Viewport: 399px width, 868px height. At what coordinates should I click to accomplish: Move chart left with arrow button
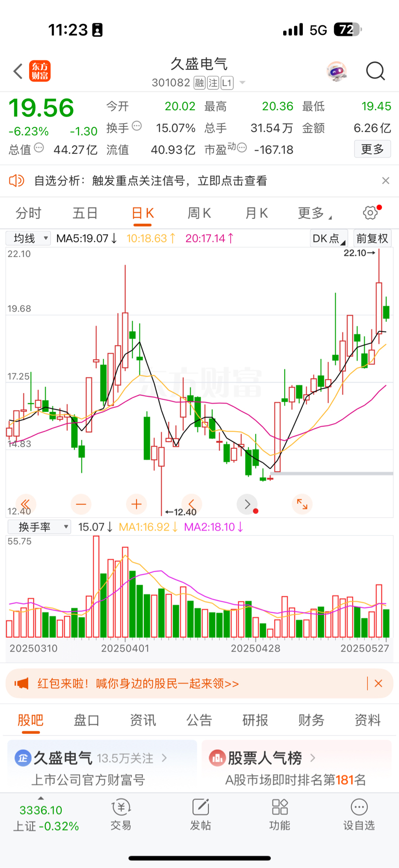pyautogui.click(x=192, y=504)
